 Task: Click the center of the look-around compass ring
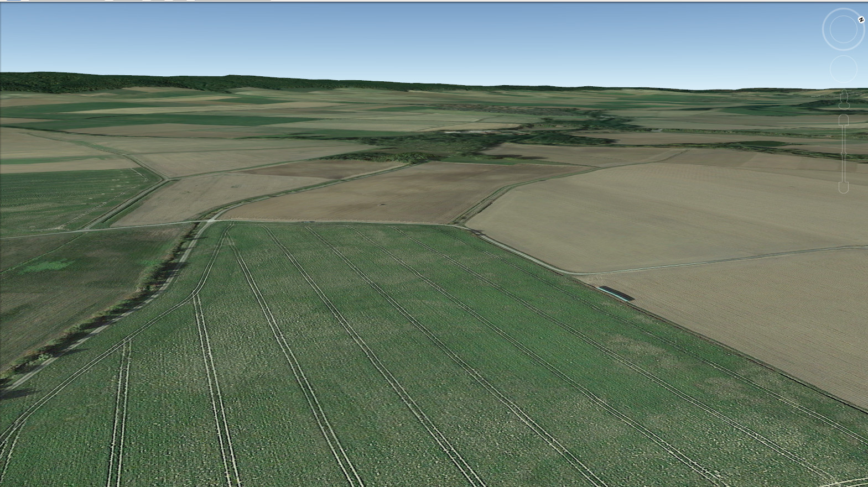click(x=843, y=30)
